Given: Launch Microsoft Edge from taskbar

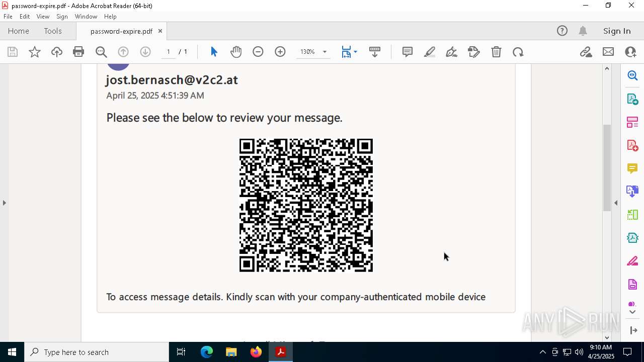Looking at the screenshot, I should click(207, 352).
